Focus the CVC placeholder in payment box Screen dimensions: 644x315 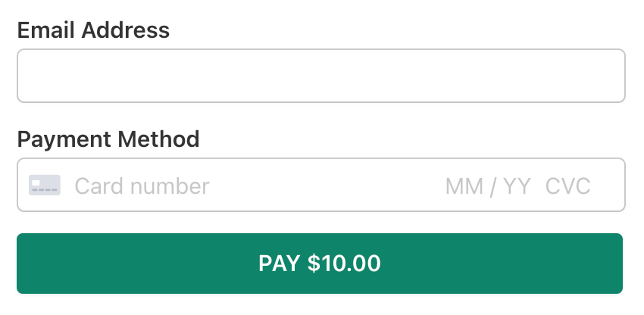click(567, 186)
